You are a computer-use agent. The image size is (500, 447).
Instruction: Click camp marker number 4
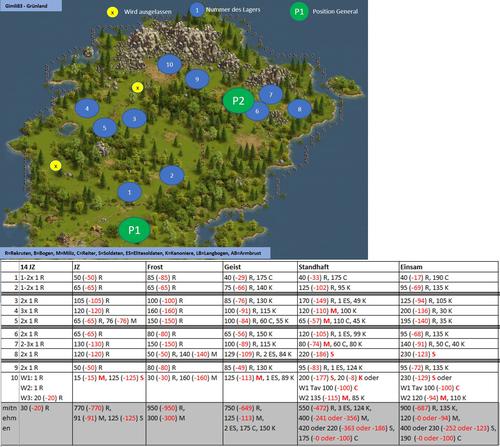pyautogui.click(x=87, y=108)
